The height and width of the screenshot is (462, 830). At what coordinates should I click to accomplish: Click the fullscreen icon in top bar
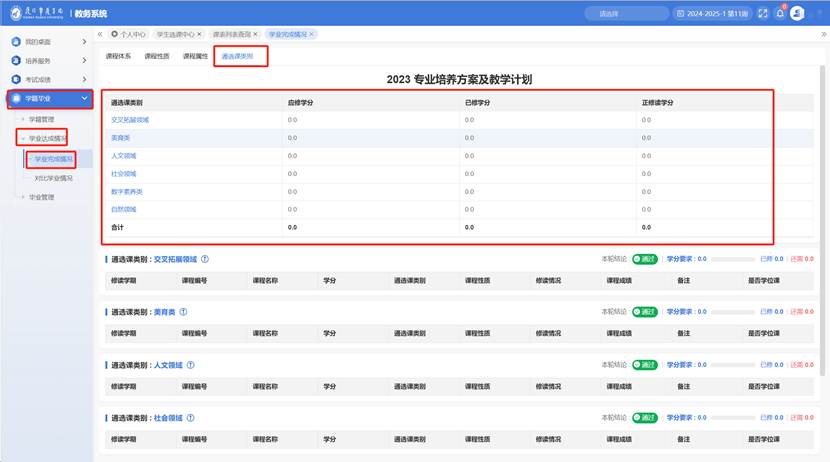763,13
